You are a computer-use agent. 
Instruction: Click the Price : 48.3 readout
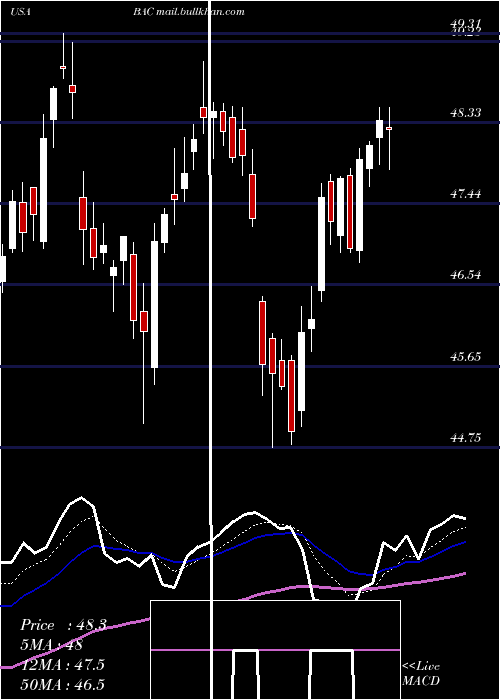click(x=63, y=625)
